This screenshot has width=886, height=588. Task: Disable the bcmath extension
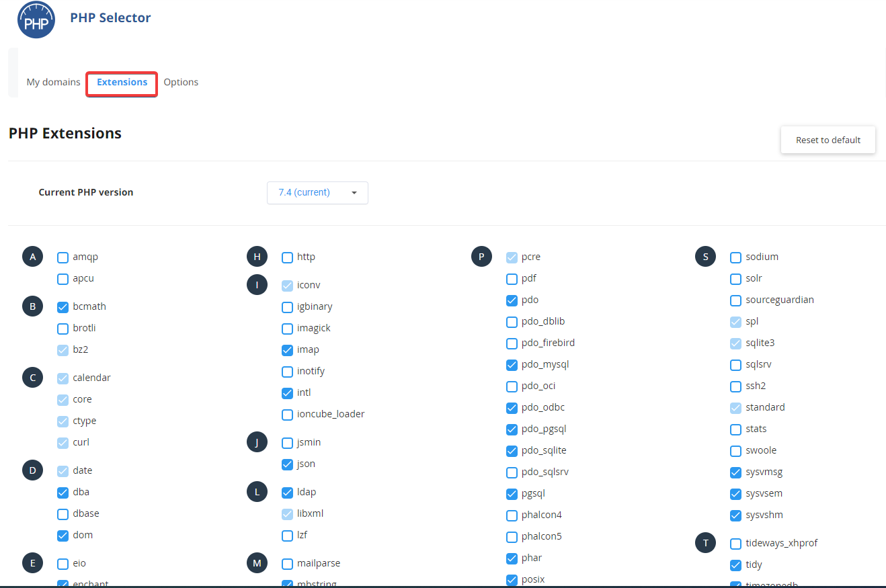tap(63, 306)
